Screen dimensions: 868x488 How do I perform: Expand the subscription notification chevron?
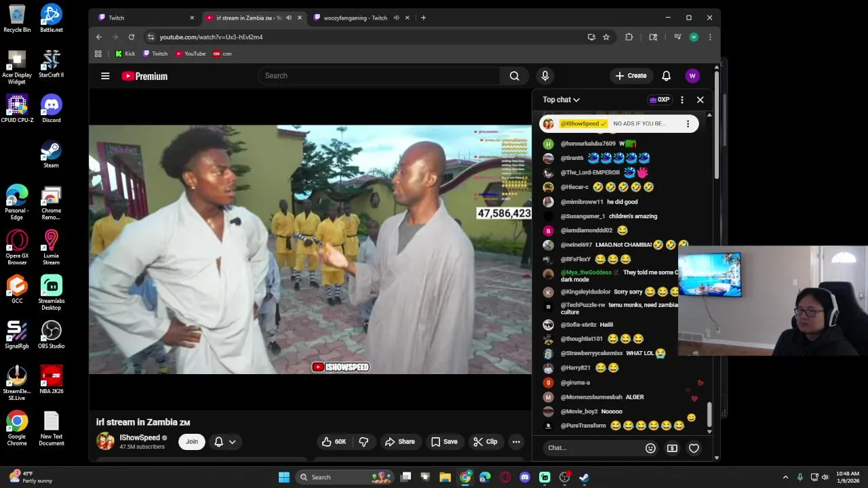click(233, 442)
